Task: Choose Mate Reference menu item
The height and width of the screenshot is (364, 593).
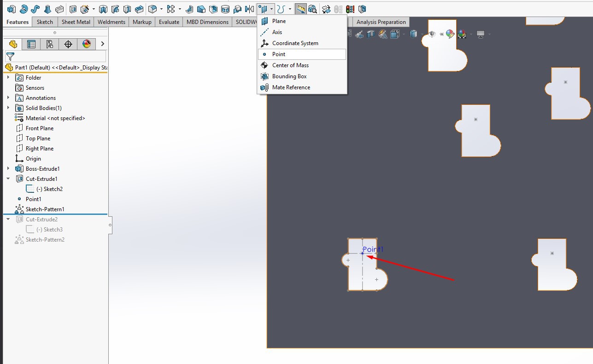Action: pos(302,87)
